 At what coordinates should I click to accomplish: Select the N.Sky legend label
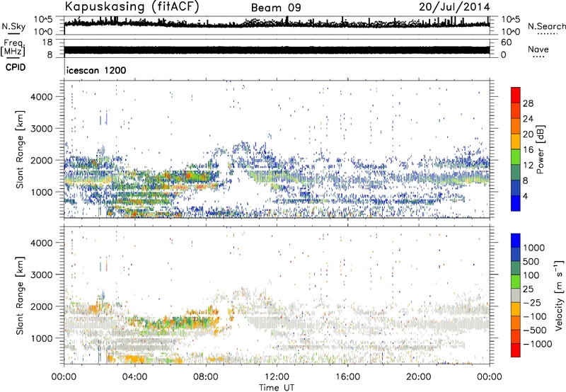point(13,26)
